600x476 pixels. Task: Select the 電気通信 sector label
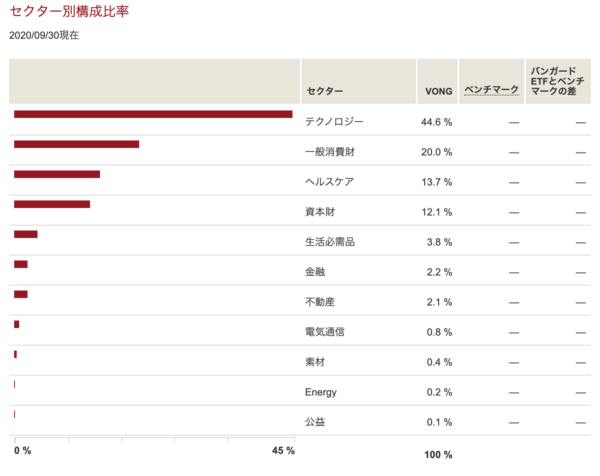[x=324, y=332]
